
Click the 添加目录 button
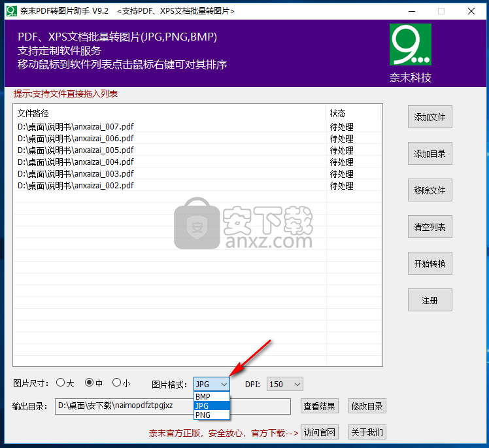point(430,154)
